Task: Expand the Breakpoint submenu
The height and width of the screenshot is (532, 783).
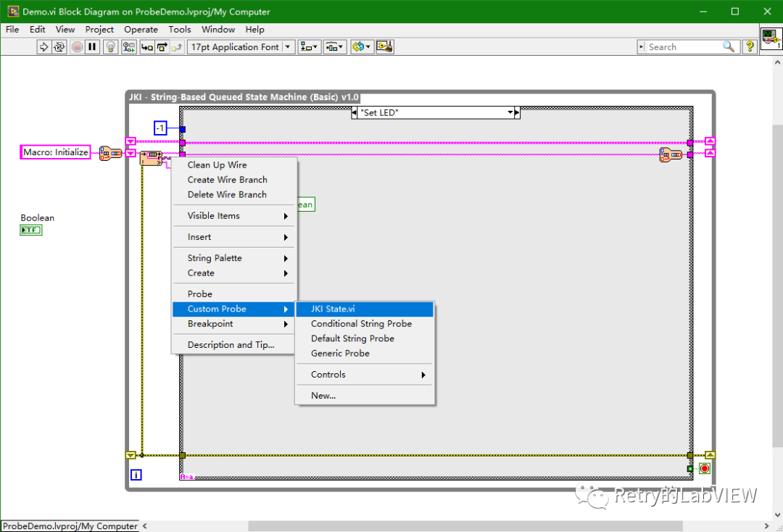Action: click(233, 324)
